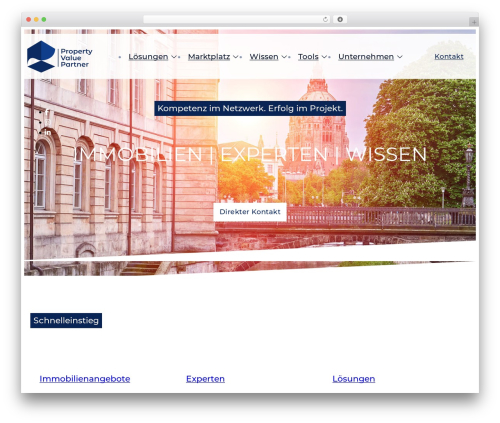Reload the page in the address bar
Viewport: 500px width, 423px height.
pyautogui.click(x=325, y=19)
